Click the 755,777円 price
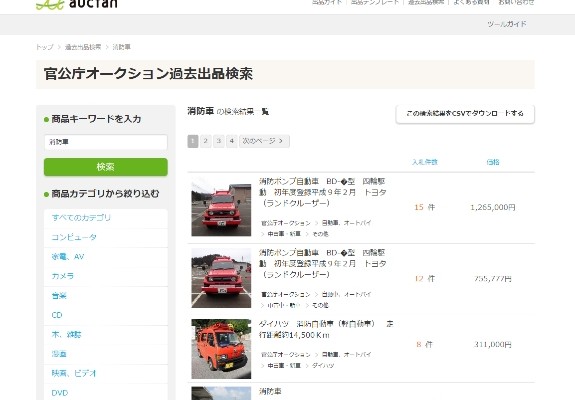 click(x=493, y=279)
